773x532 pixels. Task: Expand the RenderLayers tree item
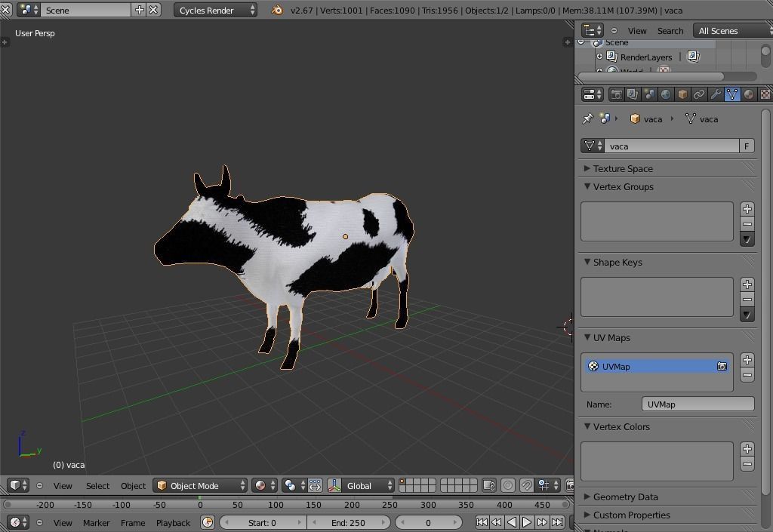pos(599,57)
